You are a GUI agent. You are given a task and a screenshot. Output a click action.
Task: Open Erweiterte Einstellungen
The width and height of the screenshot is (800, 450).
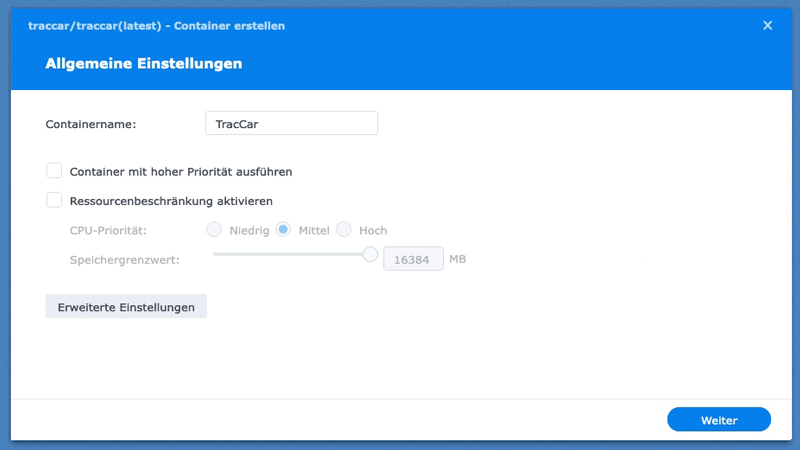[x=126, y=306]
